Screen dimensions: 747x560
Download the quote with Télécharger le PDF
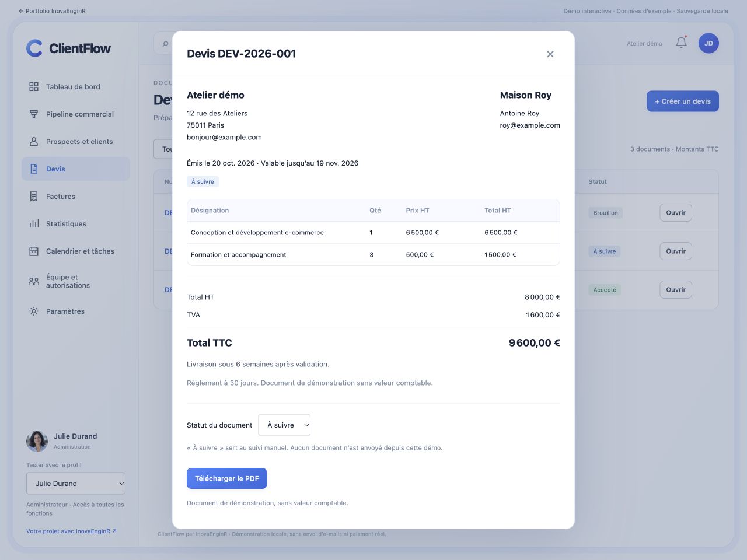(x=226, y=478)
